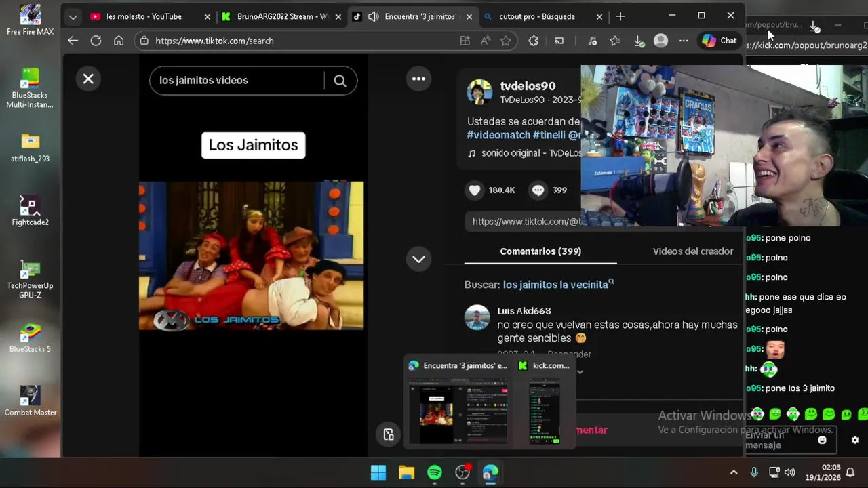Open the Windows Start button
This screenshot has width=868, height=488.
tap(378, 472)
